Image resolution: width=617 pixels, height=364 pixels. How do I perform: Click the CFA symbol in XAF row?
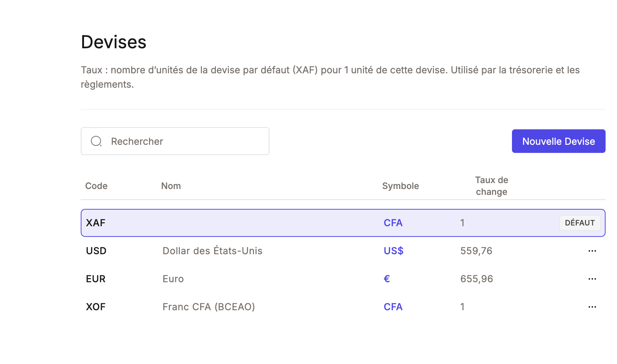pos(393,223)
